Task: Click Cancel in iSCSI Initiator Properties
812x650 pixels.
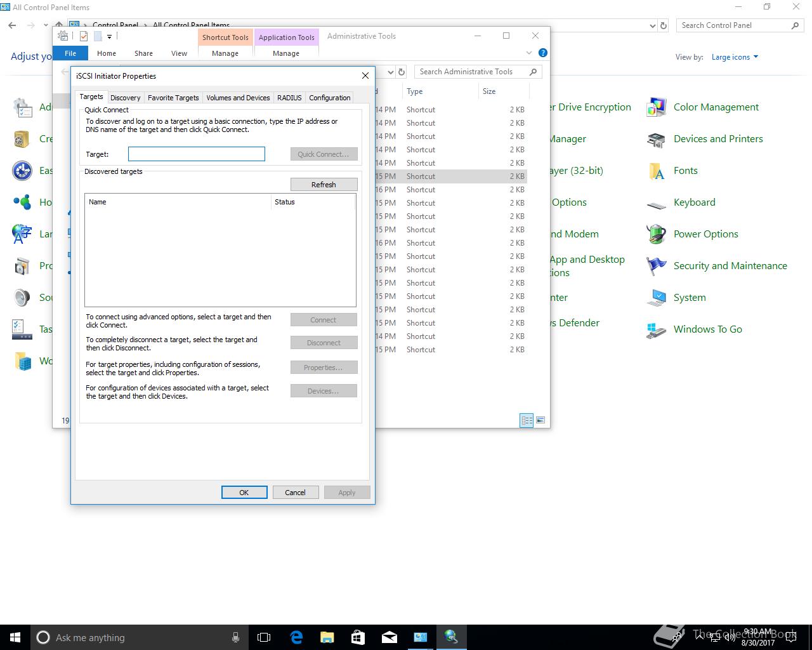Action: 295,493
